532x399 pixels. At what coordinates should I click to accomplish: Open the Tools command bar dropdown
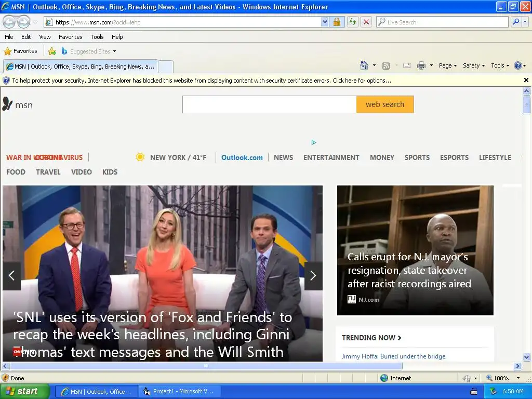click(x=500, y=65)
